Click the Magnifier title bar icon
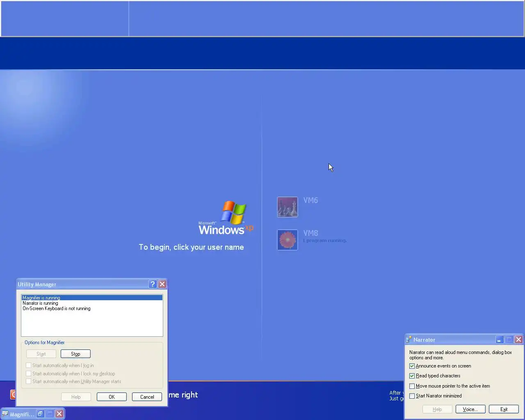The width and height of the screenshot is (525, 420). tap(5, 414)
